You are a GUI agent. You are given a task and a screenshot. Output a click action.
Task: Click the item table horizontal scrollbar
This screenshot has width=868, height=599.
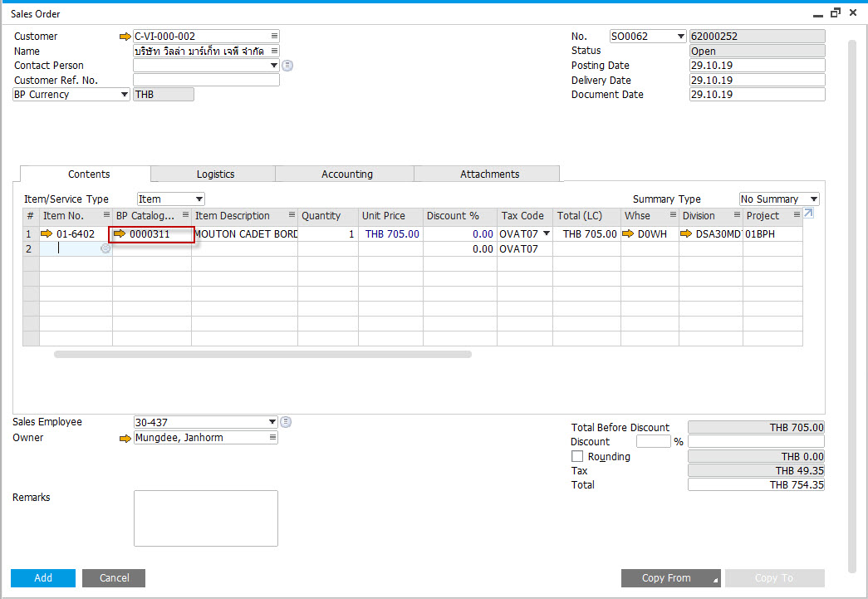(x=262, y=354)
